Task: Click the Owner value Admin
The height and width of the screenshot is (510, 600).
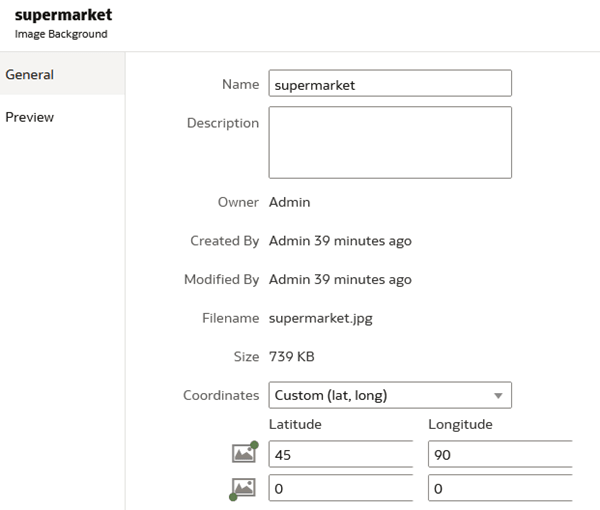Action: pos(289,202)
